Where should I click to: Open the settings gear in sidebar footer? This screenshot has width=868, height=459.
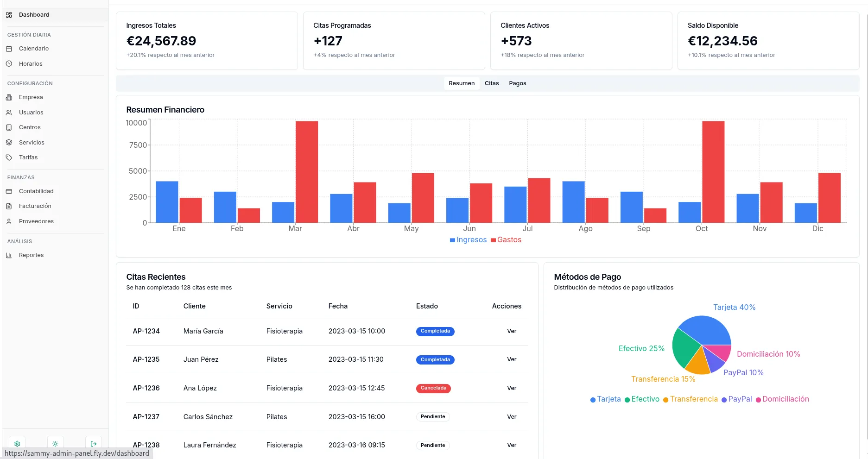(x=17, y=443)
